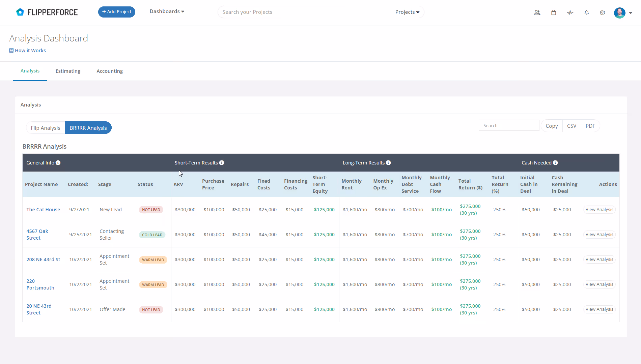Open the 20 NE 43rd Street project
Screen dimensions: 641x364
pyautogui.click(x=39, y=309)
